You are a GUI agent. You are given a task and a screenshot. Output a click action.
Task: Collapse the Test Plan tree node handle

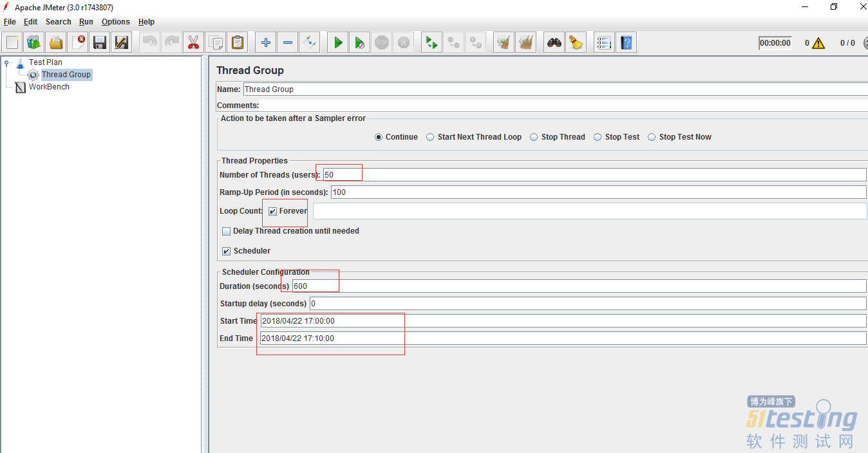pos(6,63)
